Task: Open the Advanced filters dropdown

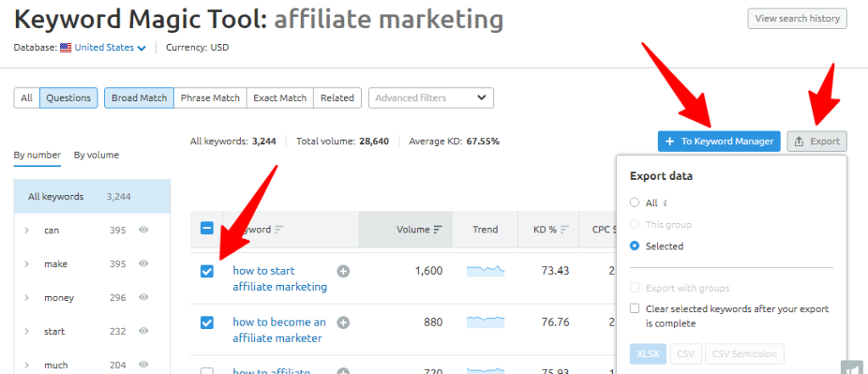Action: pyautogui.click(x=431, y=98)
